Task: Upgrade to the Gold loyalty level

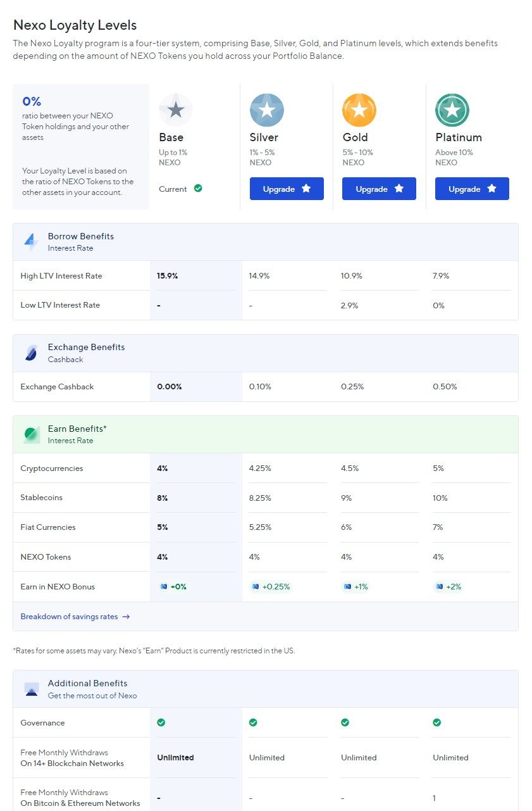Action: [379, 189]
